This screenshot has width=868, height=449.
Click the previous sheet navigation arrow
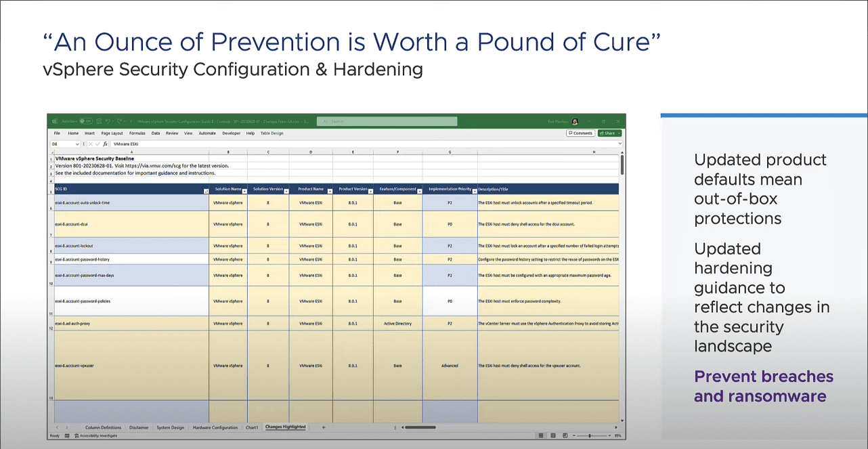coord(57,427)
